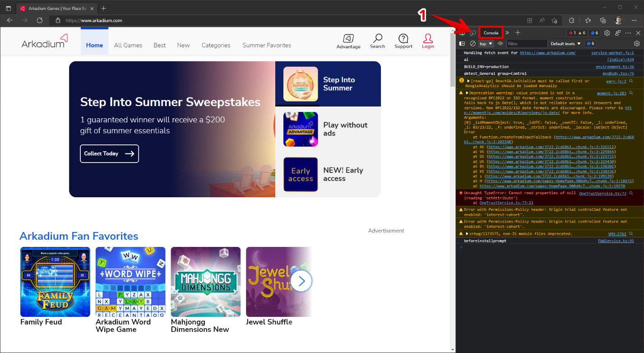Image resolution: width=644 pixels, height=353 pixels.
Task: Show more DevTools tabs chevron
Action: [507, 33]
